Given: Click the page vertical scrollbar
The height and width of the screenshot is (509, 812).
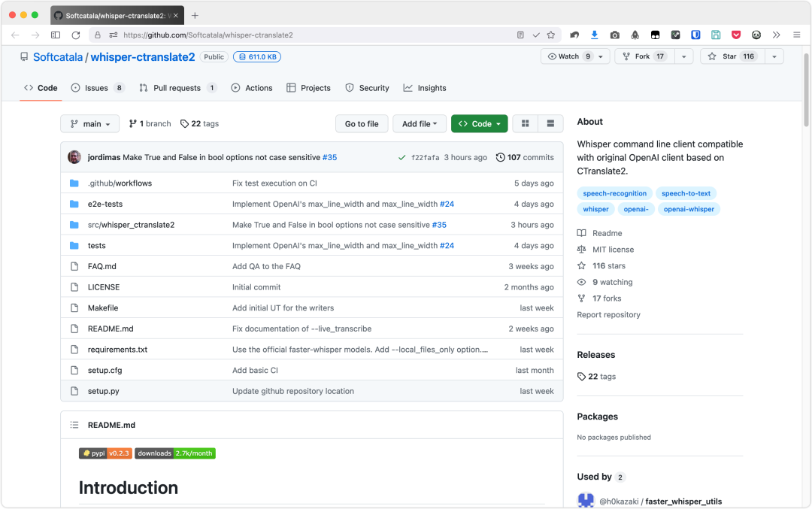Looking at the screenshot, I should pyautogui.click(x=806, y=89).
